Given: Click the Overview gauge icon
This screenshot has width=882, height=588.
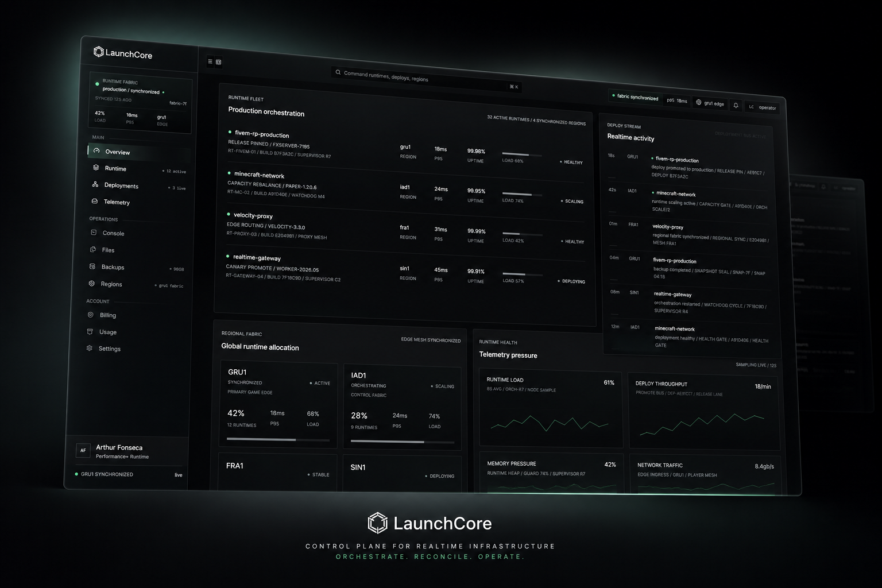Looking at the screenshot, I should pos(96,150).
